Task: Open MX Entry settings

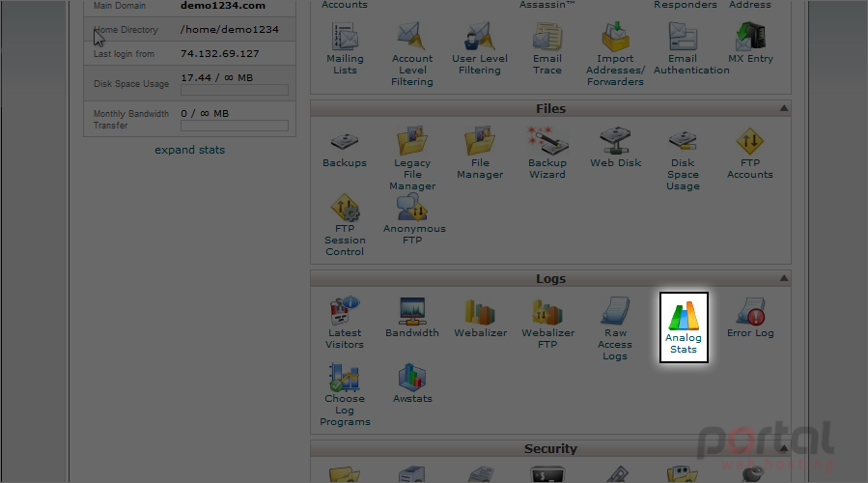Action: [750, 43]
